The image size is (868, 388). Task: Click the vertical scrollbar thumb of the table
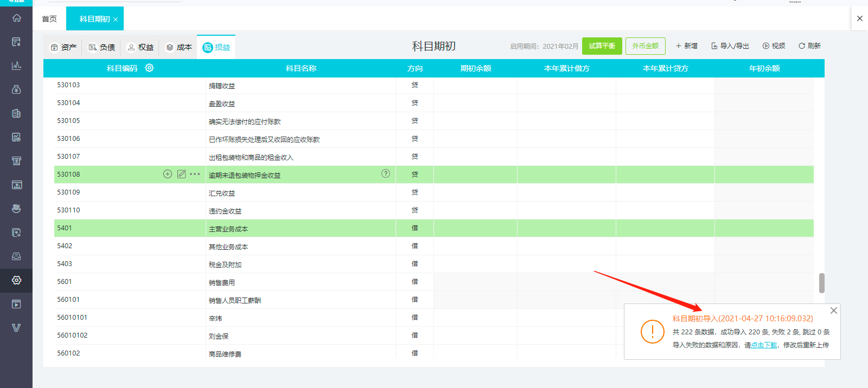(822, 283)
